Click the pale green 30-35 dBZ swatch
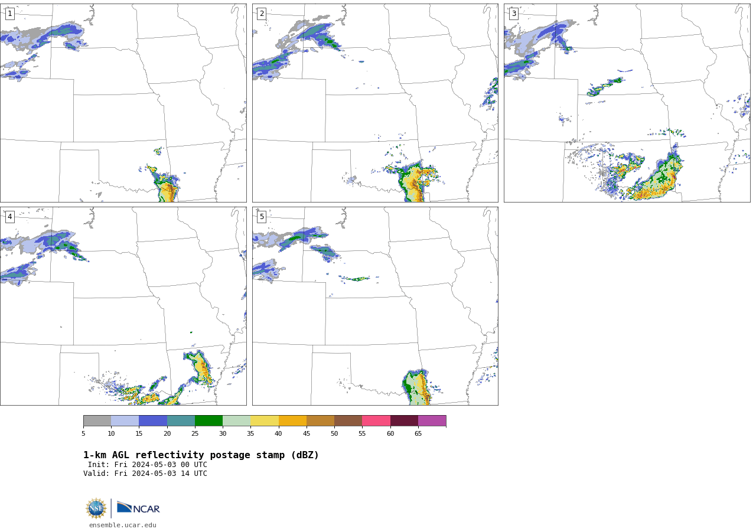Image resolution: width=756 pixels, height=532 pixels. click(x=237, y=421)
